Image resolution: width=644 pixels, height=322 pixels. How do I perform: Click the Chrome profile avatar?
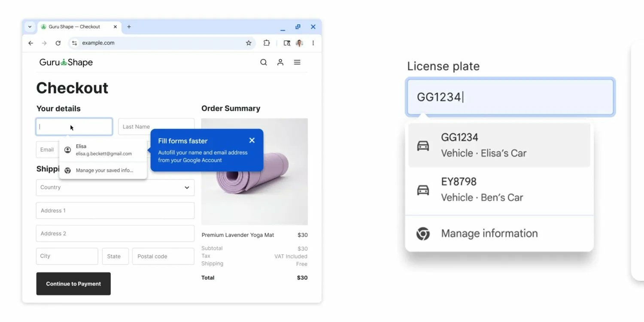click(x=299, y=43)
